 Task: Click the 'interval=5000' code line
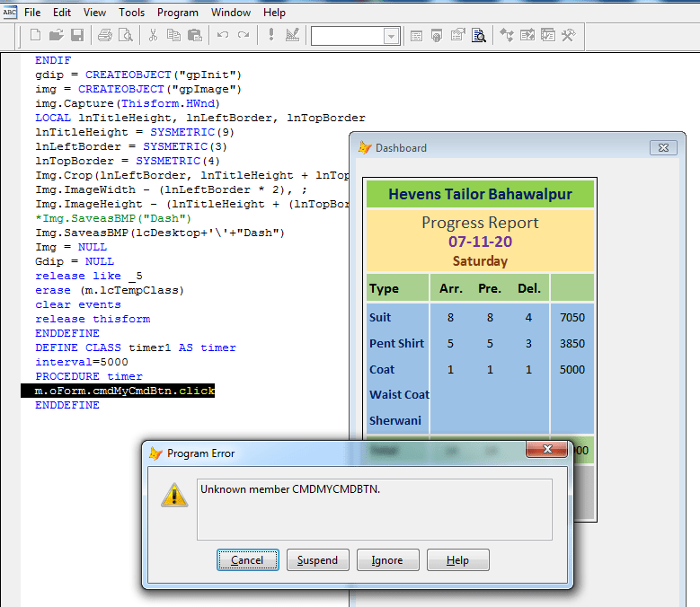click(x=82, y=362)
